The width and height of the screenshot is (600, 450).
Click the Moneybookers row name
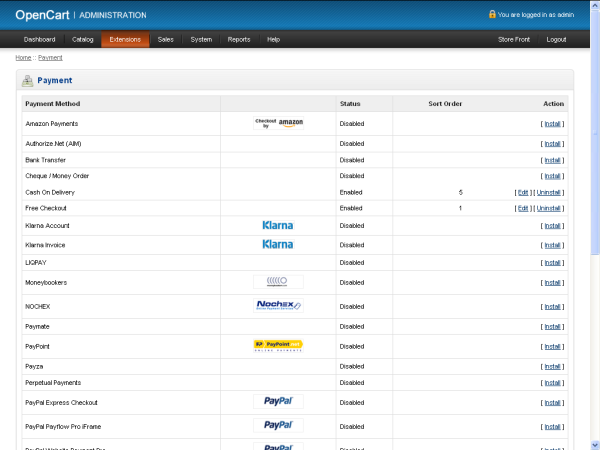click(46, 282)
